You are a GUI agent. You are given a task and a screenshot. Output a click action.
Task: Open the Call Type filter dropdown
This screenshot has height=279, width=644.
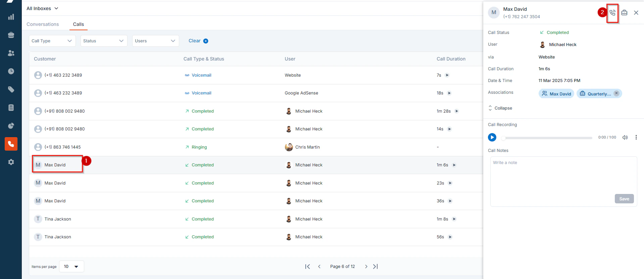point(52,41)
